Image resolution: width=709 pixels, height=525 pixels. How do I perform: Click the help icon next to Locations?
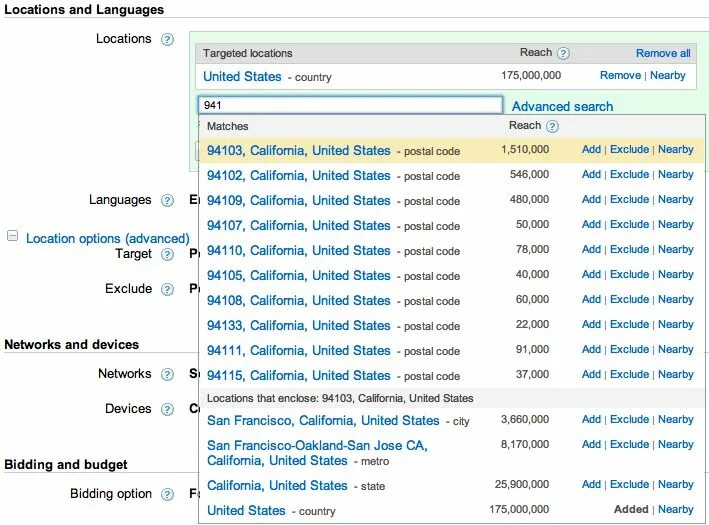point(168,40)
